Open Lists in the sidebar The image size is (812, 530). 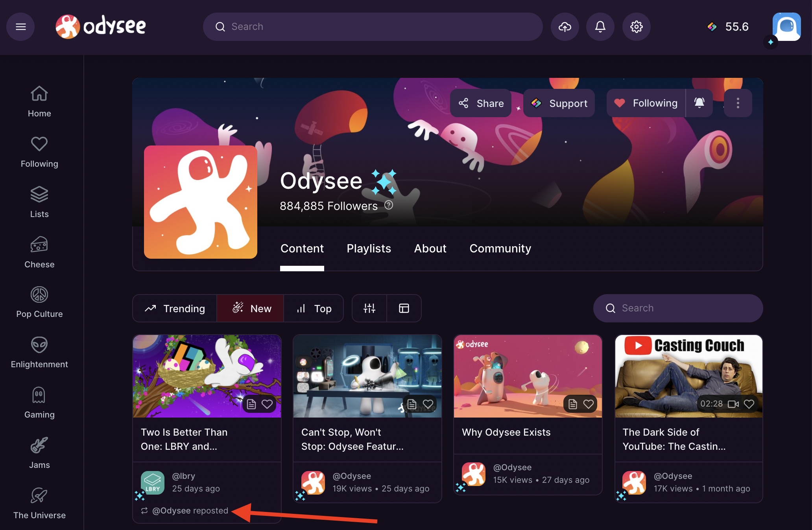pyautogui.click(x=39, y=202)
